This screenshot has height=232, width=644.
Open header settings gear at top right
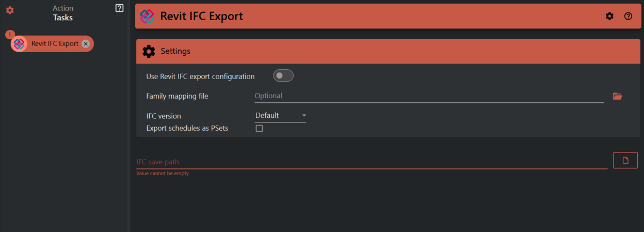pos(609,17)
